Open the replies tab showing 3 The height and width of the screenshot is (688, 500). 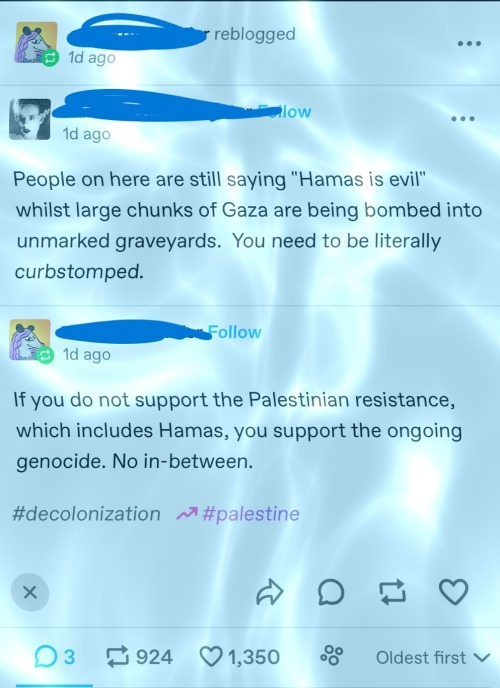tap(55, 657)
